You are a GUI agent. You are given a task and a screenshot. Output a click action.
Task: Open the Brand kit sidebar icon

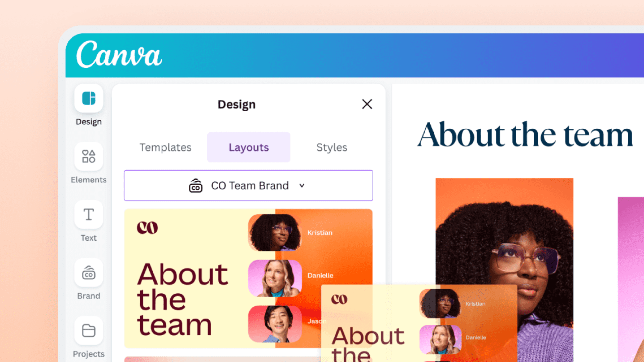pos(89,273)
